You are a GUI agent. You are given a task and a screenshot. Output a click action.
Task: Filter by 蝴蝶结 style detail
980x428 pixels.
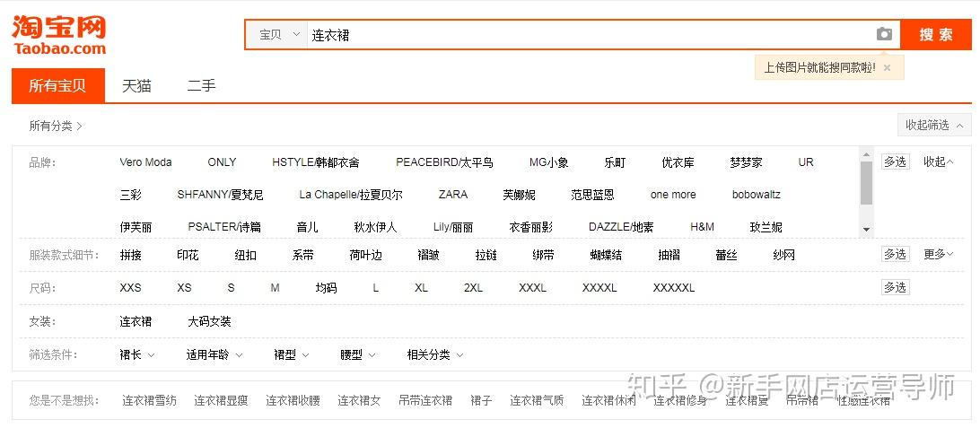pos(607,255)
